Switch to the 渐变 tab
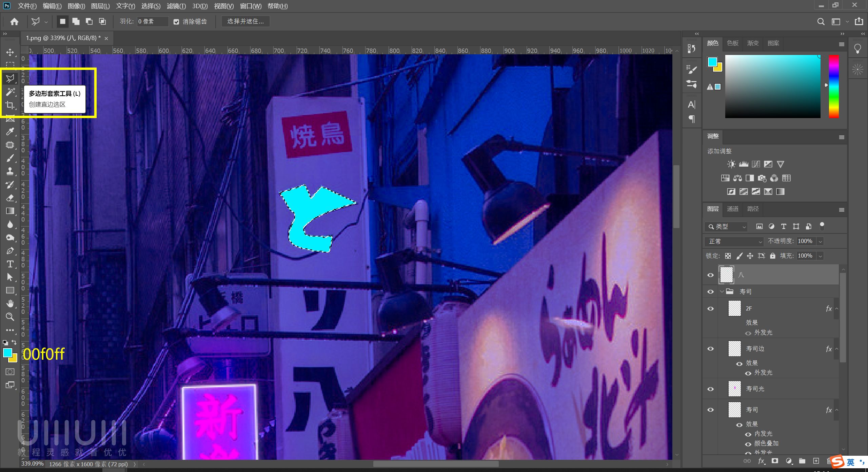The height and width of the screenshot is (472, 868). pos(753,43)
